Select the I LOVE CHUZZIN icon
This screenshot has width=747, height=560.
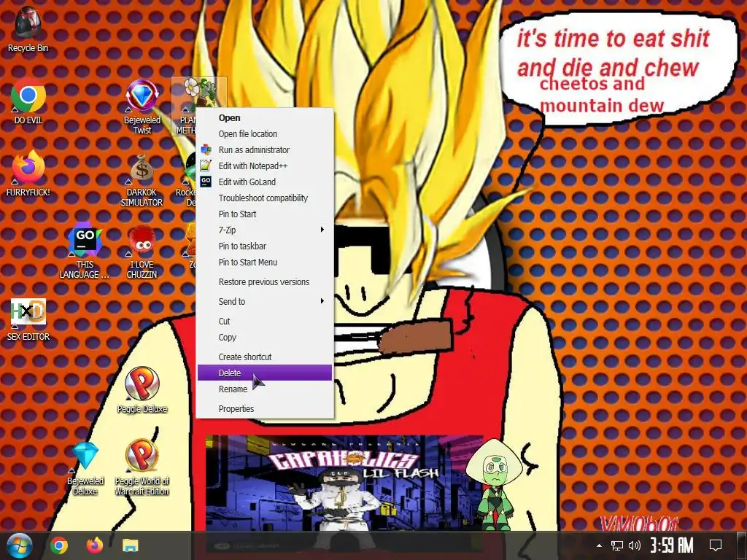[x=142, y=252]
